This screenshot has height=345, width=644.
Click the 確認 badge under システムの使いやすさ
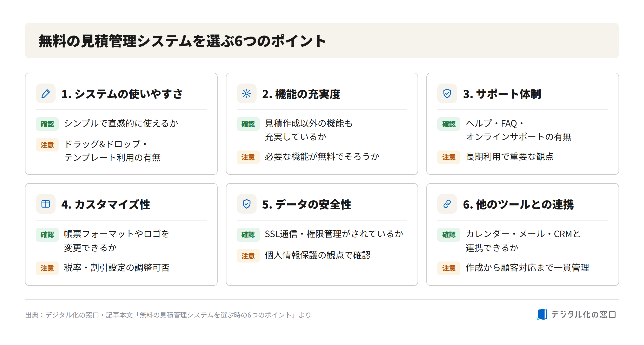click(47, 124)
